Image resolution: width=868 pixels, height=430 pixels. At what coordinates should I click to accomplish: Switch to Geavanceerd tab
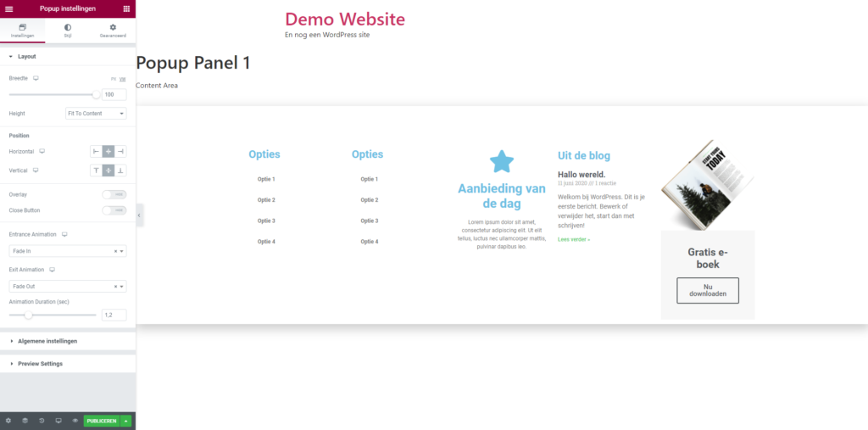[113, 31]
